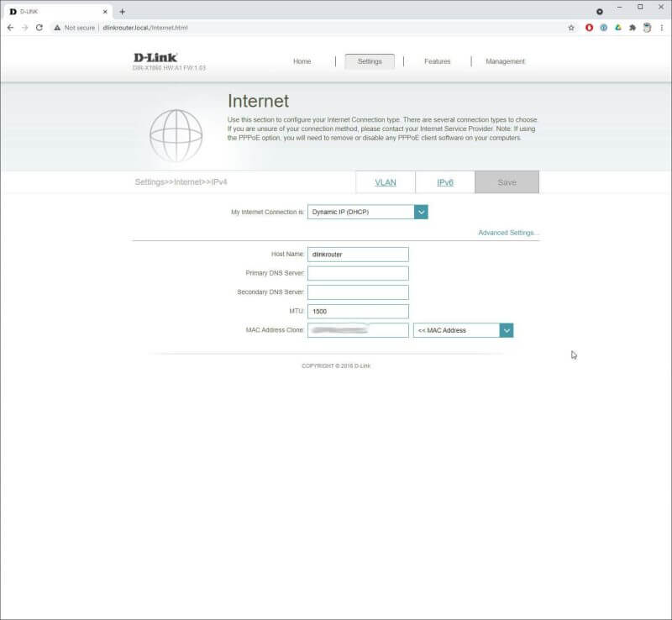The image size is (672, 620).
Task: Open the Management menu
Action: 505,61
